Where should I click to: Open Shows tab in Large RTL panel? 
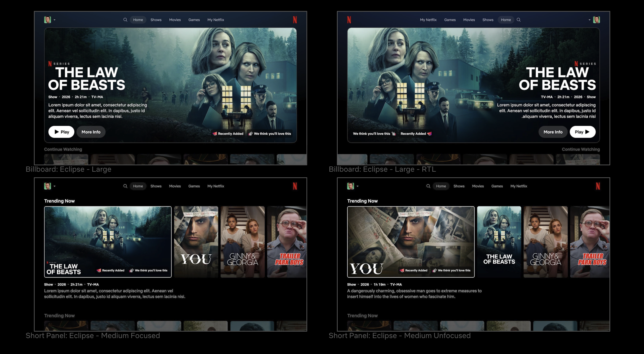click(488, 20)
